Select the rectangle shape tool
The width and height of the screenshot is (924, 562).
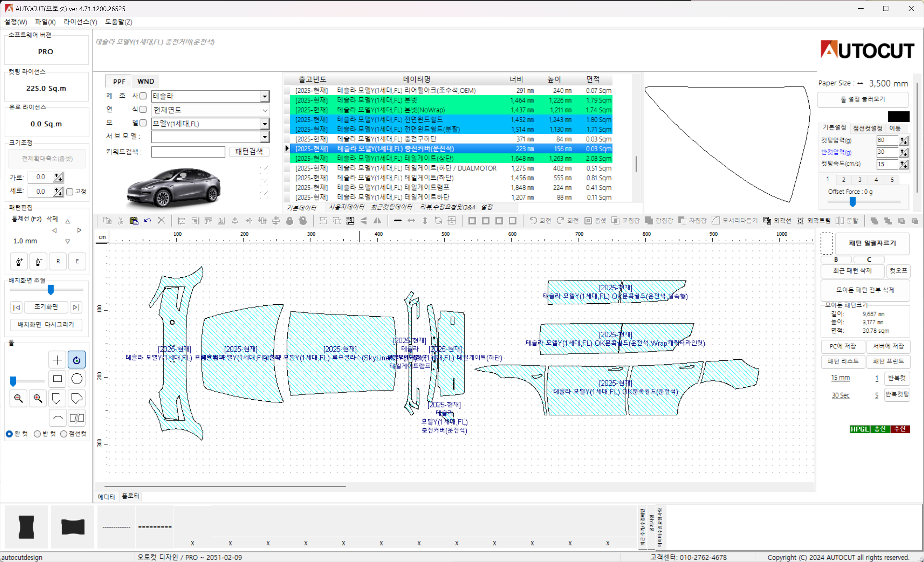[57, 379]
